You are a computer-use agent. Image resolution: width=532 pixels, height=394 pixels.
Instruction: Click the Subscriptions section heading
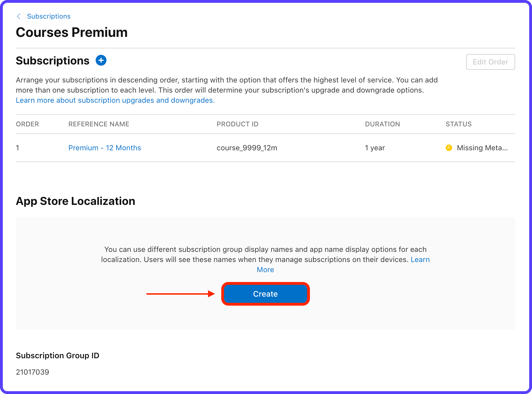click(52, 60)
